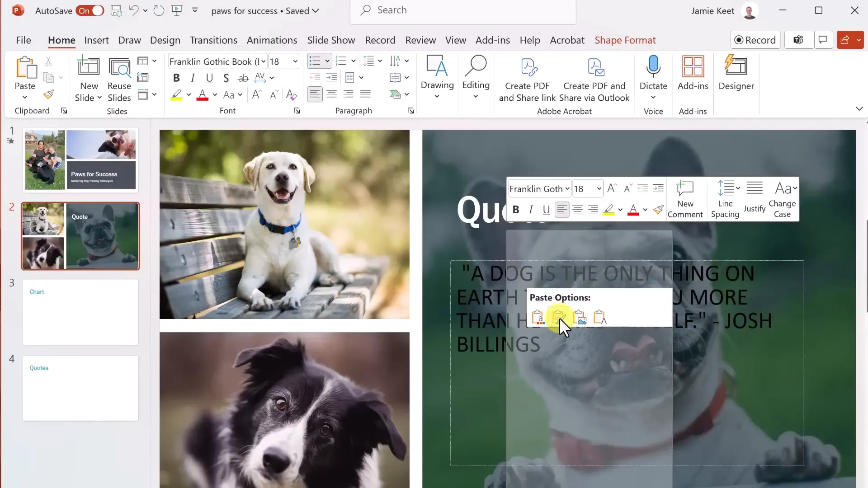The width and height of the screenshot is (868, 488).
Task: Open mini toolbar font size dropdown
Action: click(599, 189)
